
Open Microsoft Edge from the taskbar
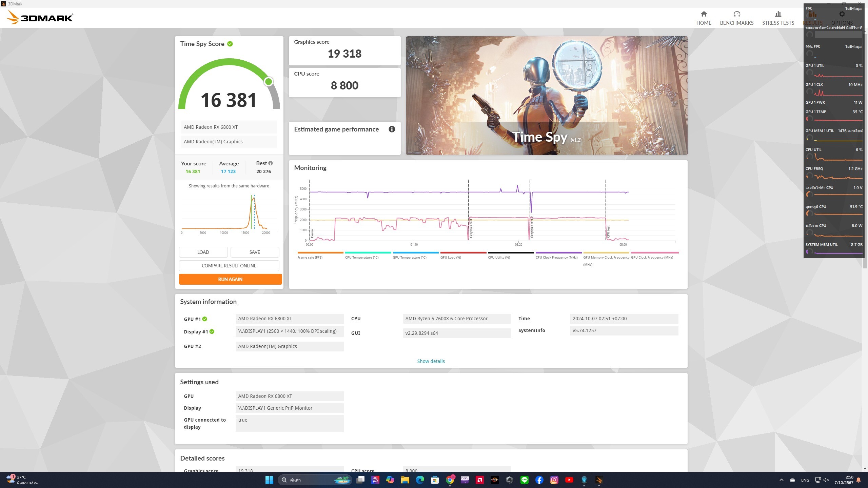point(420,480)
